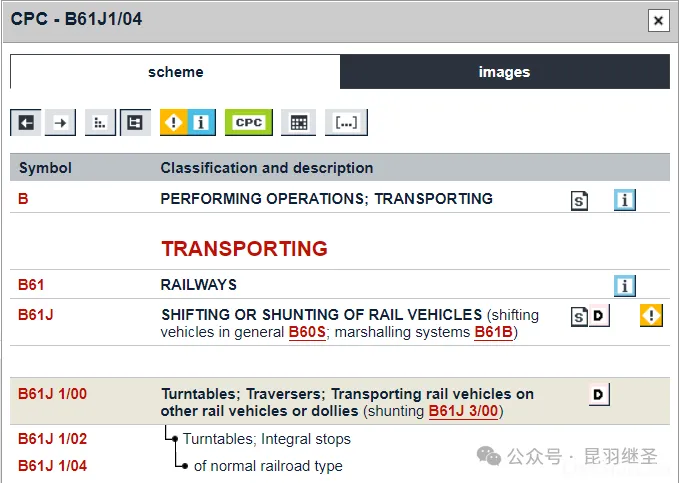Viewport: 679px width, 483px height.
Task: Select the scheme tab
Action: (175, 72)
